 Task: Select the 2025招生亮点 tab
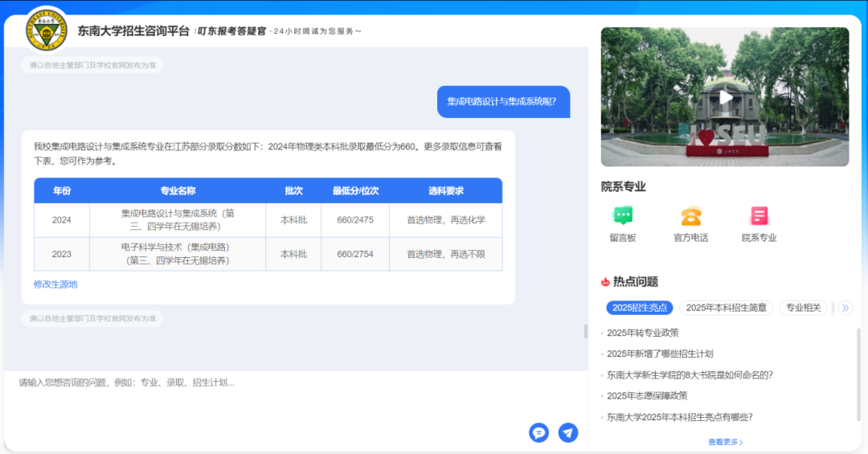click(x=640, y=308)
